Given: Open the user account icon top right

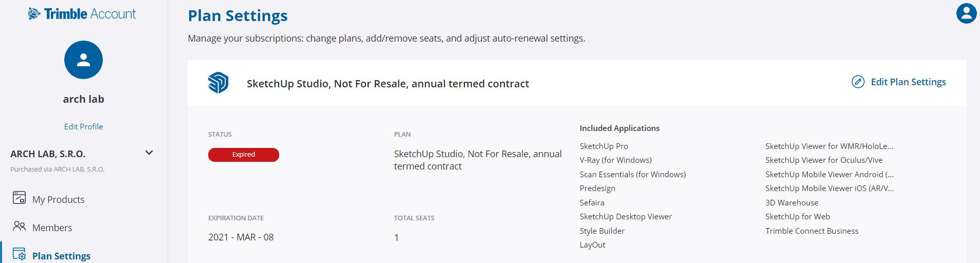Looking at the screenshot, I should [x=966, y=13].
